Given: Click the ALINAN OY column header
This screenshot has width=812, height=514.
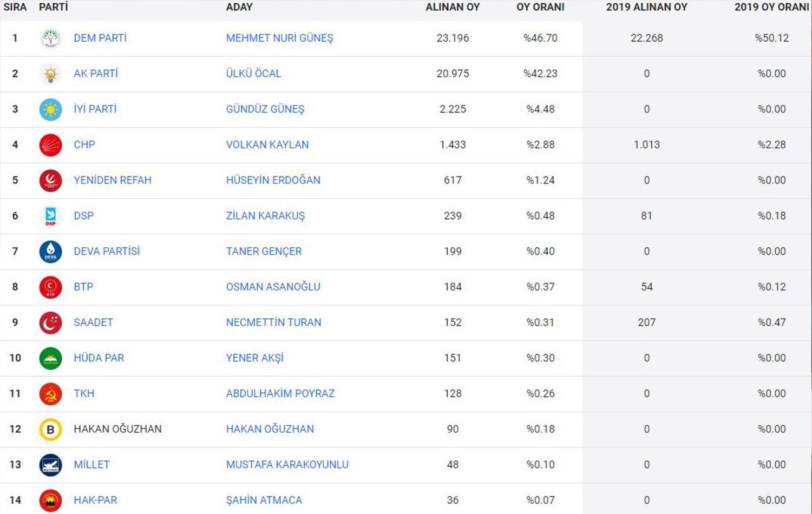Looking at the screenshot, I should tap(452, 8).
